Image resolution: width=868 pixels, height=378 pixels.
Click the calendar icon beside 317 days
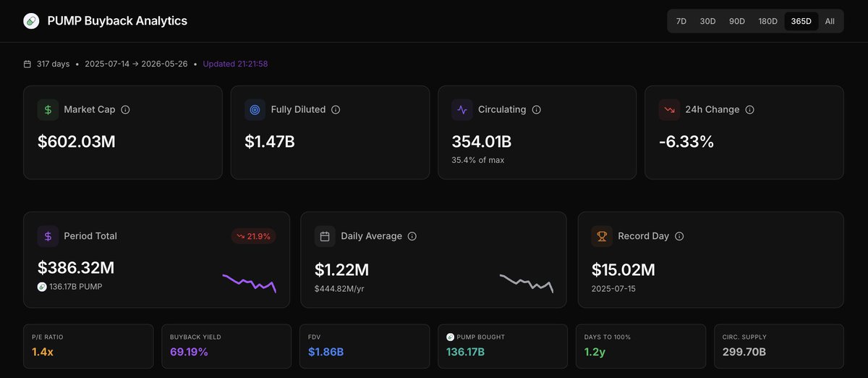click(27, 64)
